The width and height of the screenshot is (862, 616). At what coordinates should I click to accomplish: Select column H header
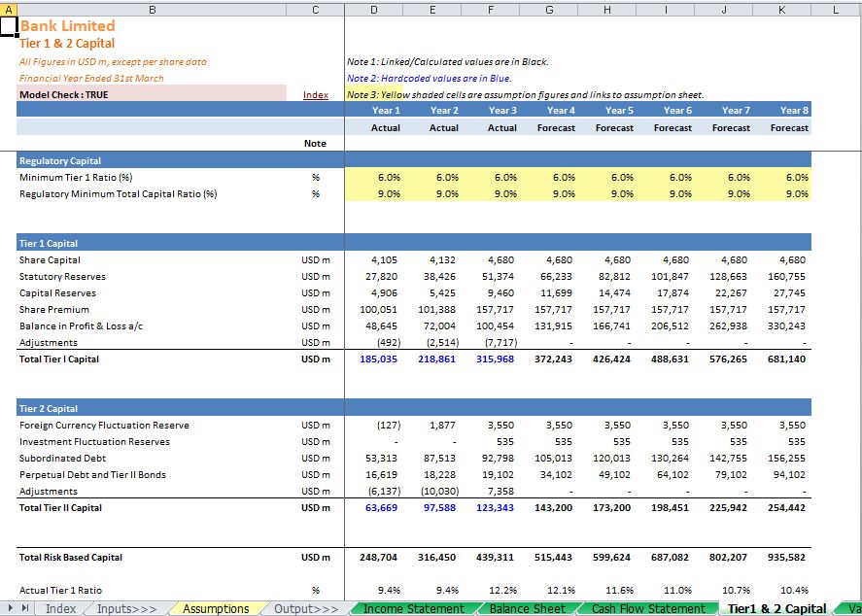[x=607, y=10]
